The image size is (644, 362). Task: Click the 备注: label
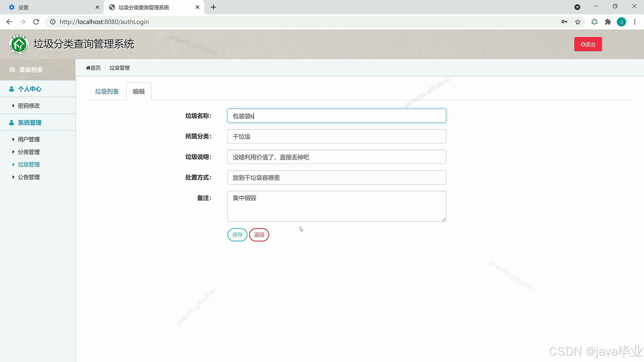[204, 198]
